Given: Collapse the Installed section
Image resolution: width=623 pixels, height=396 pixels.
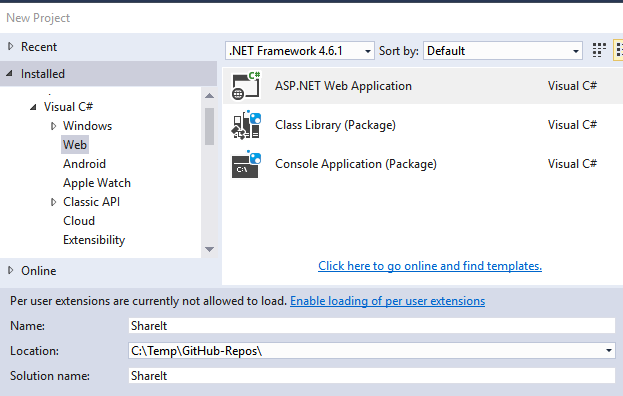Looking at the screenshot, I should [10, 73].
